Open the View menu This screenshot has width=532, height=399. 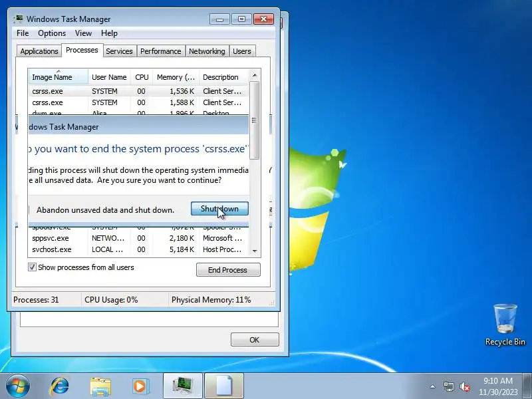(83, 33)
